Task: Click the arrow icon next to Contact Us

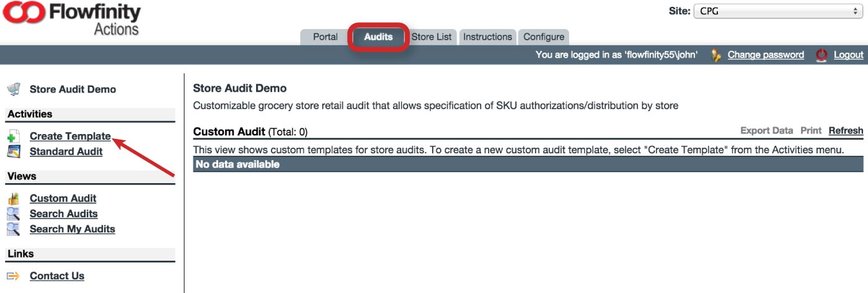Action: tap(14, 276)
